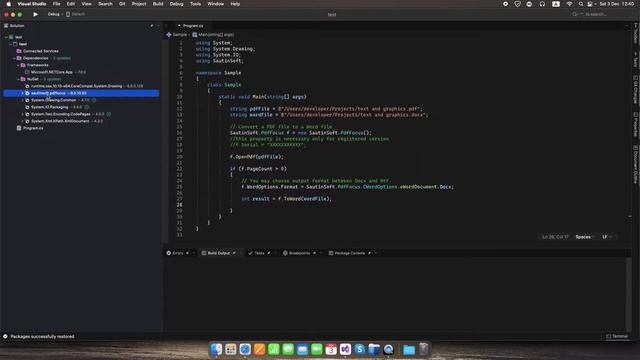Collapse the Dependencies folder
This screenshot has height=360, width=640.
tap(14, 58)
